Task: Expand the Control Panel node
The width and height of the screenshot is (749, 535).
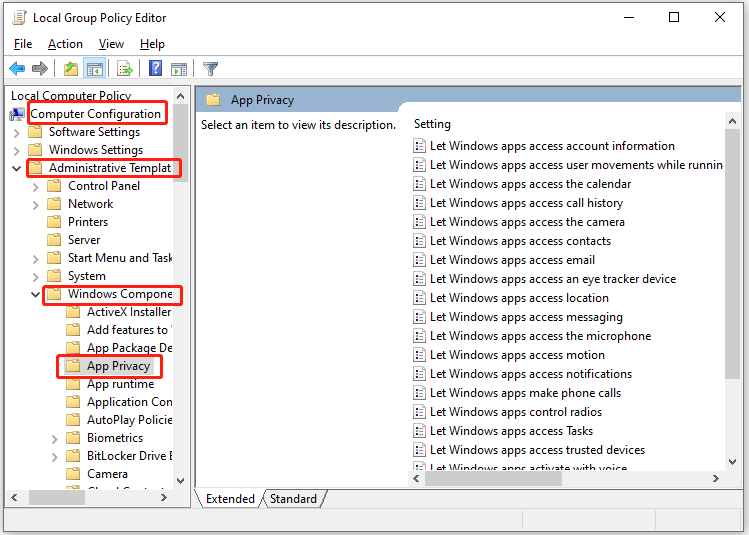Action: [35, 187]
